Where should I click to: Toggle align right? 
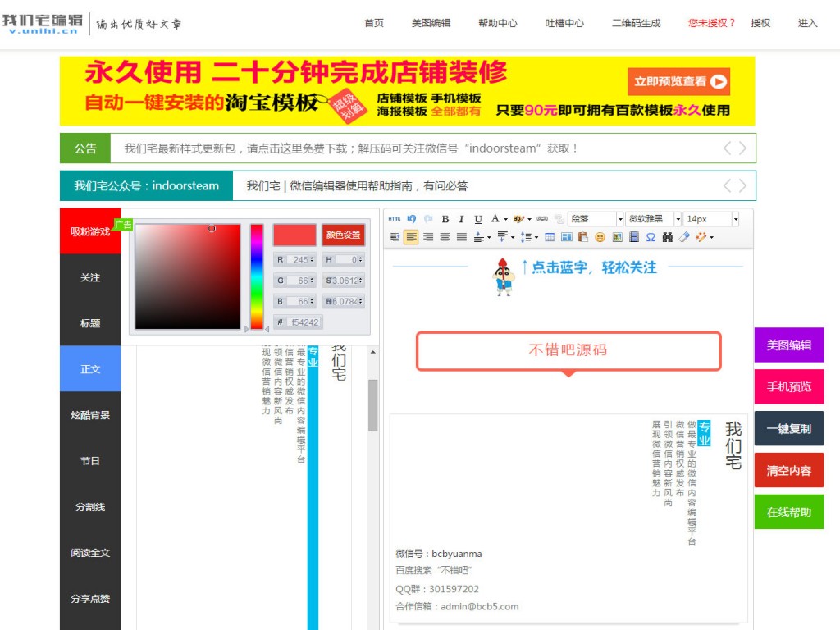428,237
